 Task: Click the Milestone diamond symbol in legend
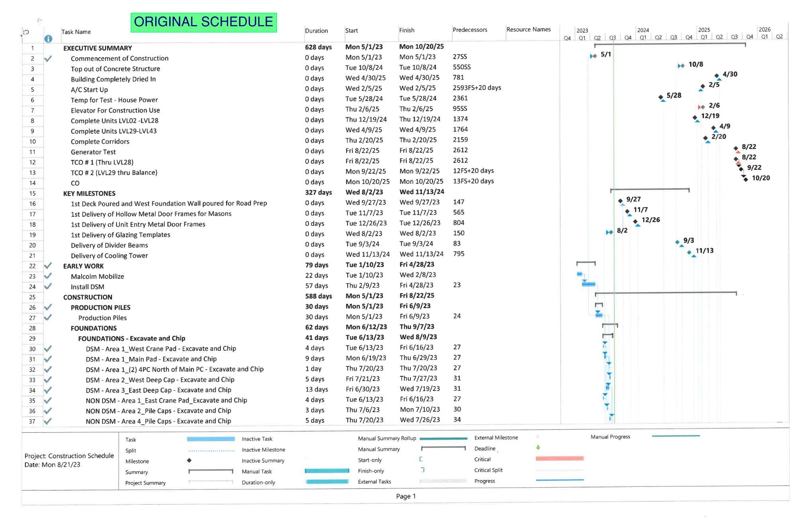(x=189, y=461)
